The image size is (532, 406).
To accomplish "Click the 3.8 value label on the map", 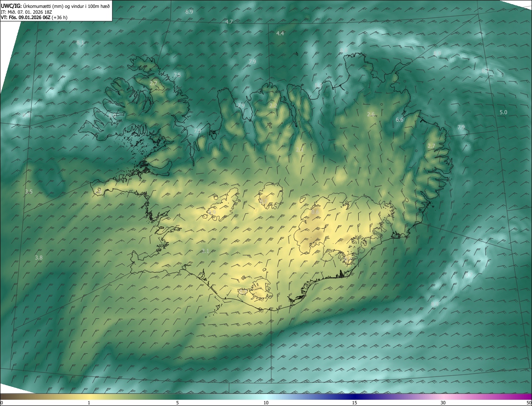I will (39, 258).
